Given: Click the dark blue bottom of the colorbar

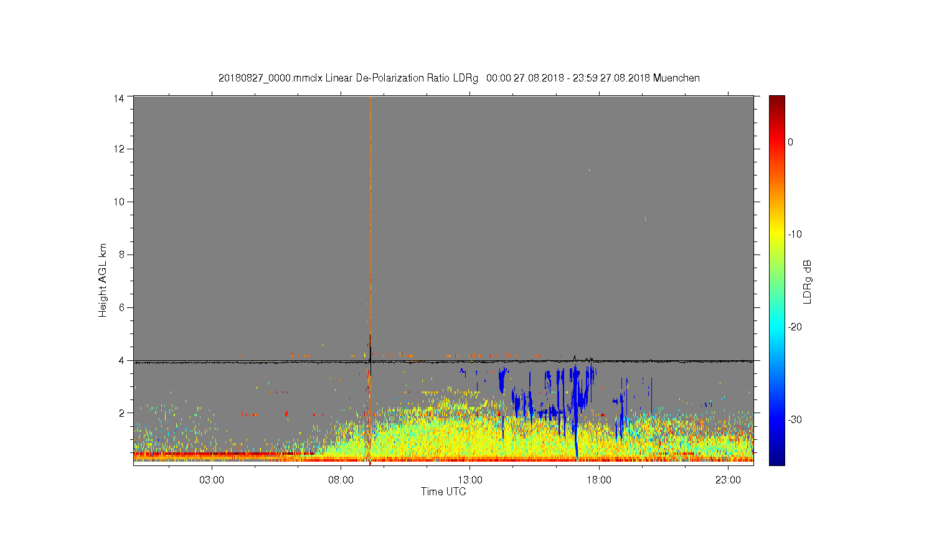Looking at the screenshot, I should (777, 459).
